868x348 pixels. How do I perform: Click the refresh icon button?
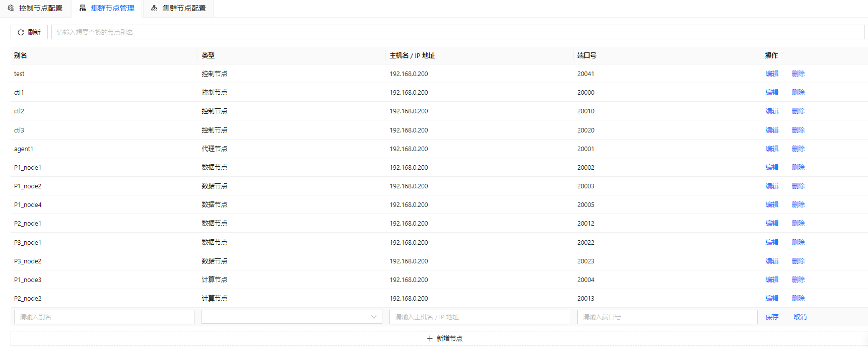29,32
